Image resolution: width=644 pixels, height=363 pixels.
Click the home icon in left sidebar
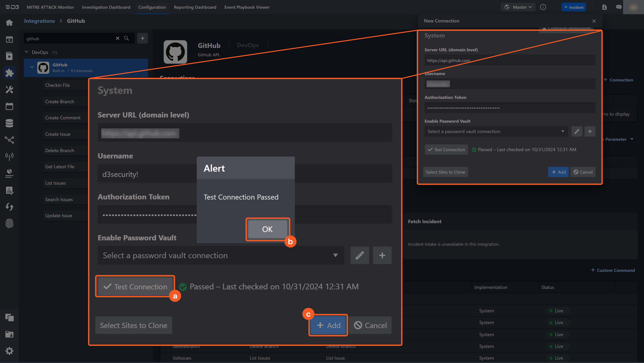(x=9, y=23)
